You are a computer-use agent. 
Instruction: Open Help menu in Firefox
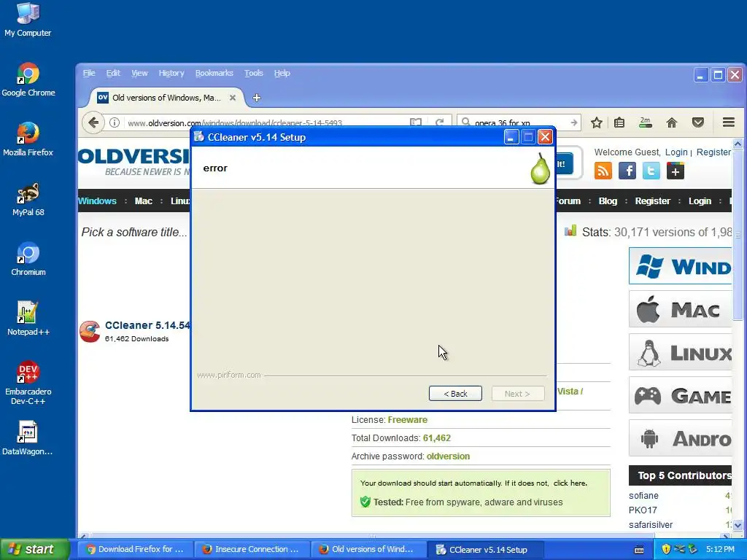coord(282,73)
